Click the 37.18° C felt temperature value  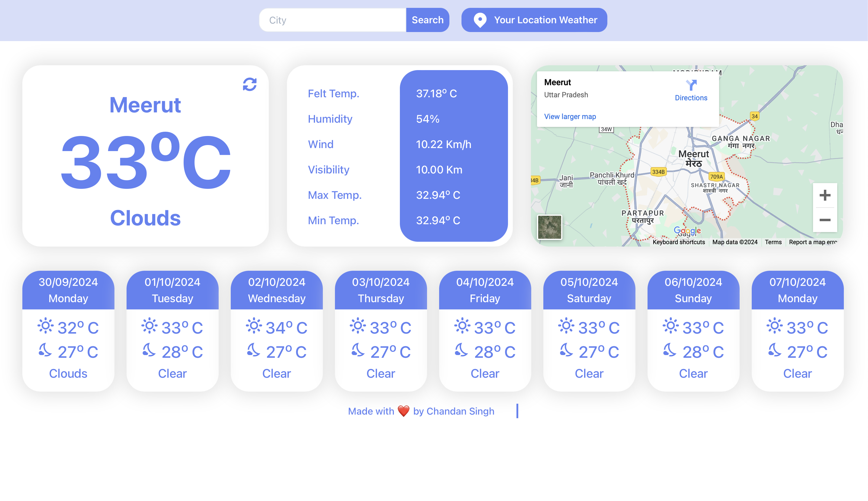pos(436,94)
